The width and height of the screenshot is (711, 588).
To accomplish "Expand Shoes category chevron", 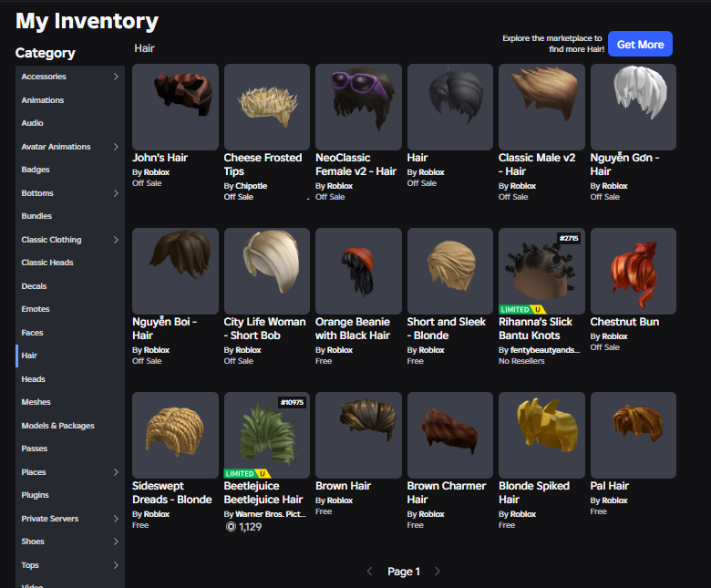I will (116, 542).
